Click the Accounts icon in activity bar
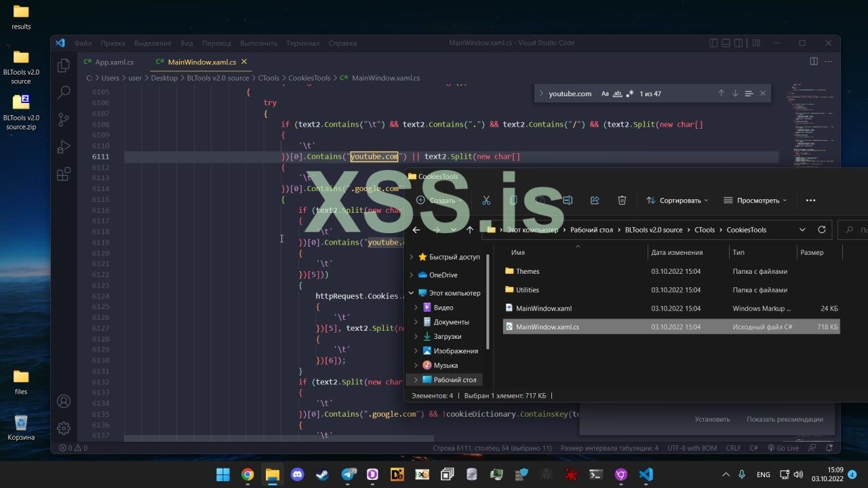Image resolution: width=868 pixels, height=488 pixels. click(x=64, y=401)
